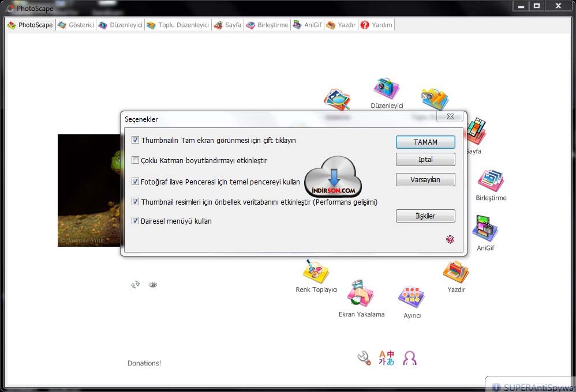The height and width of the screenshot is (392, 576).
Task: Open the Renk Toplayıcı color picker icon
Action: click(316, 272)
